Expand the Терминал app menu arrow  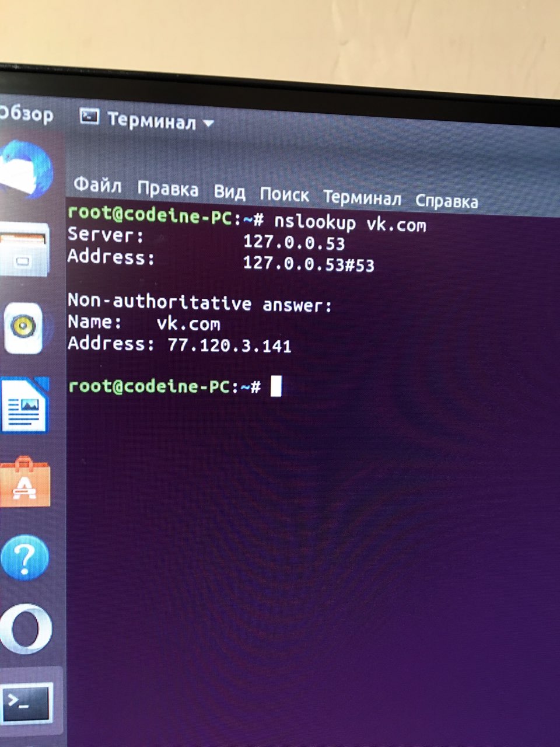[x=208, y=123]
